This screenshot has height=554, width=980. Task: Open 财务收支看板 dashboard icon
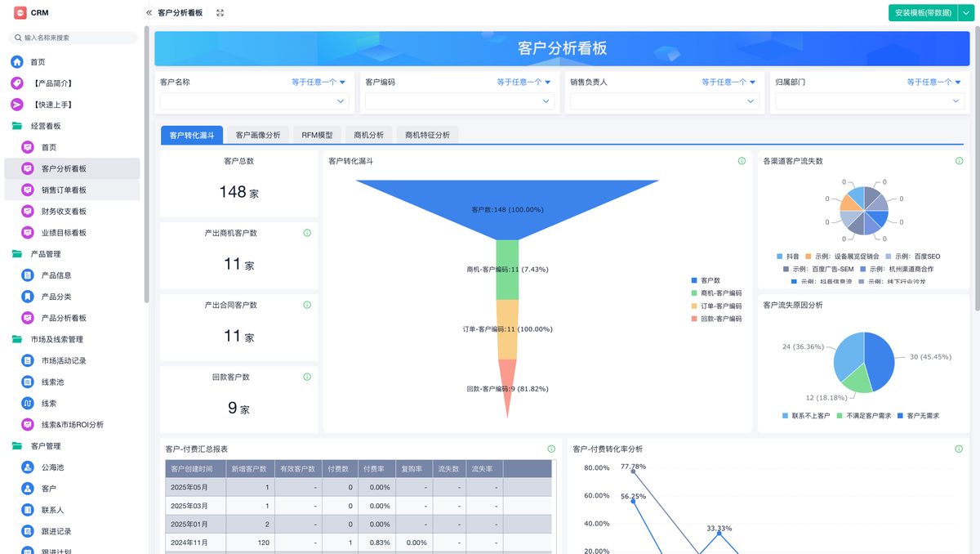[x=28, y=212]
